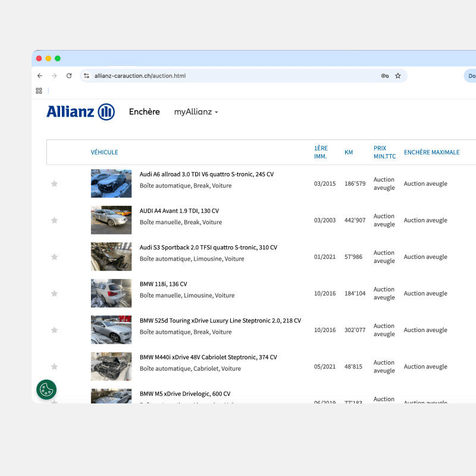The height and width of the screenshot is (476, 476).
Task: Click the 48'815 km value
Action: click(x=353, y=367)
